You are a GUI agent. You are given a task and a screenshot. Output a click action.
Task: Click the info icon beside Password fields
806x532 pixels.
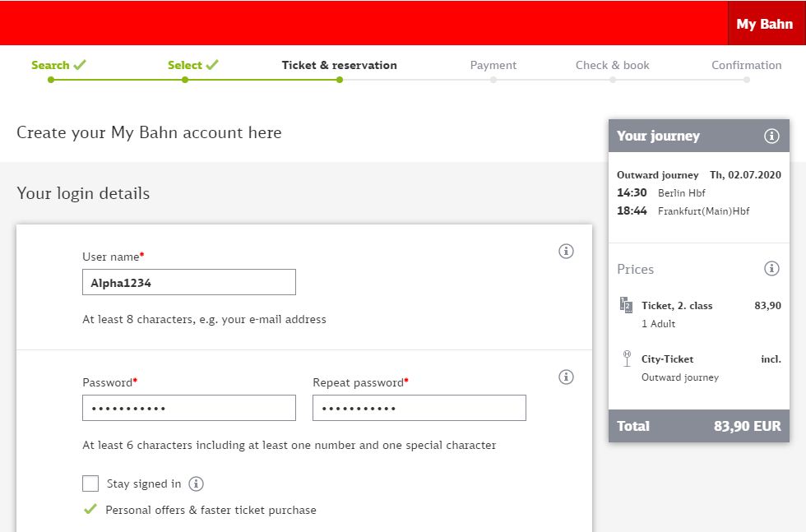pos(566,377)
